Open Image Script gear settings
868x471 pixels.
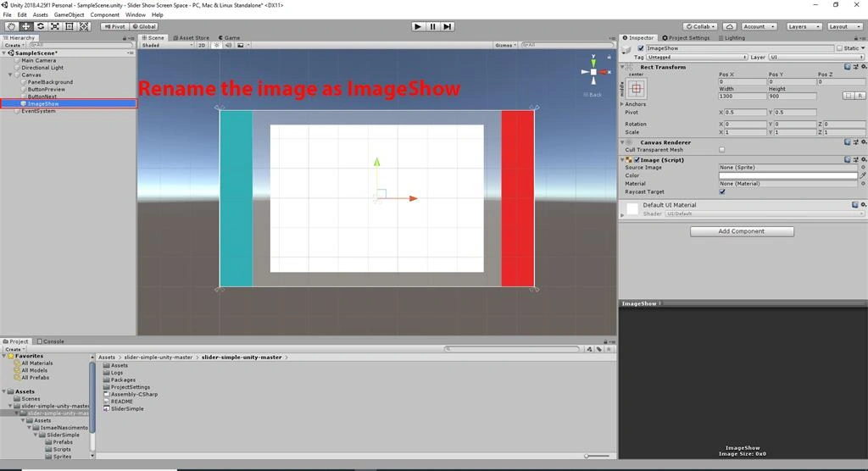tap(864, 160)
